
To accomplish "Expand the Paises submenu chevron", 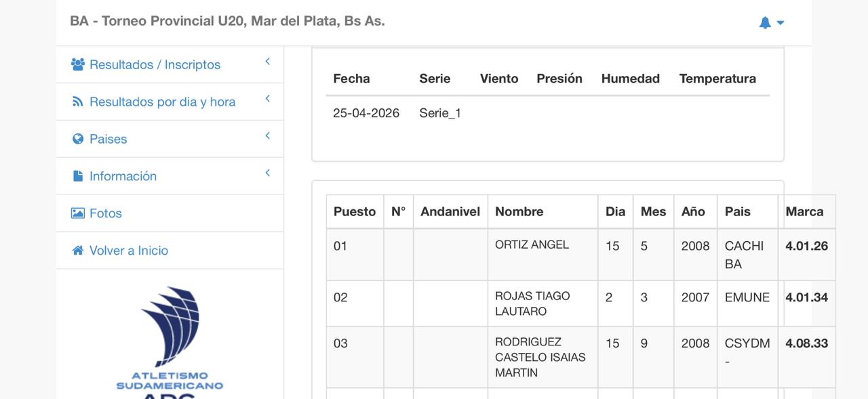I will point(268,136).
